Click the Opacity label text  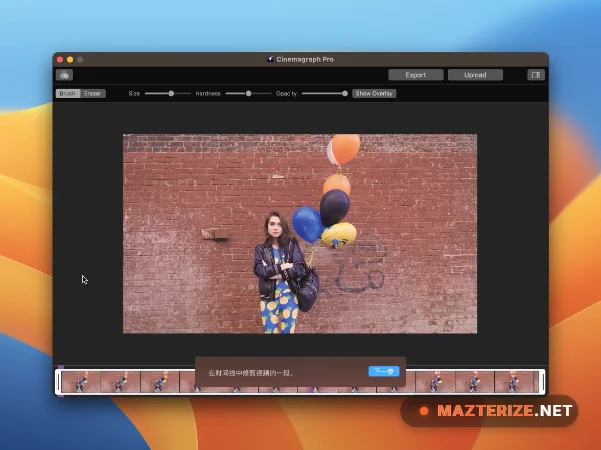(x=286, y=94)
